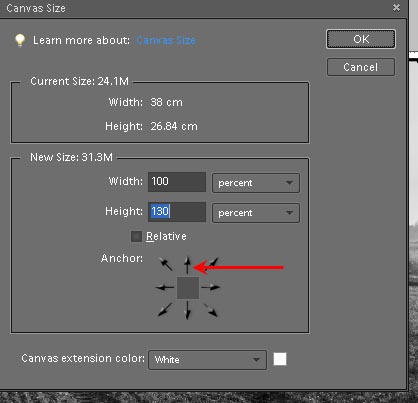This screenshot has height=403, width=418.
Task: Open the Width units percent dropdown
Action: pyautogui.click(x=256, y=183)
